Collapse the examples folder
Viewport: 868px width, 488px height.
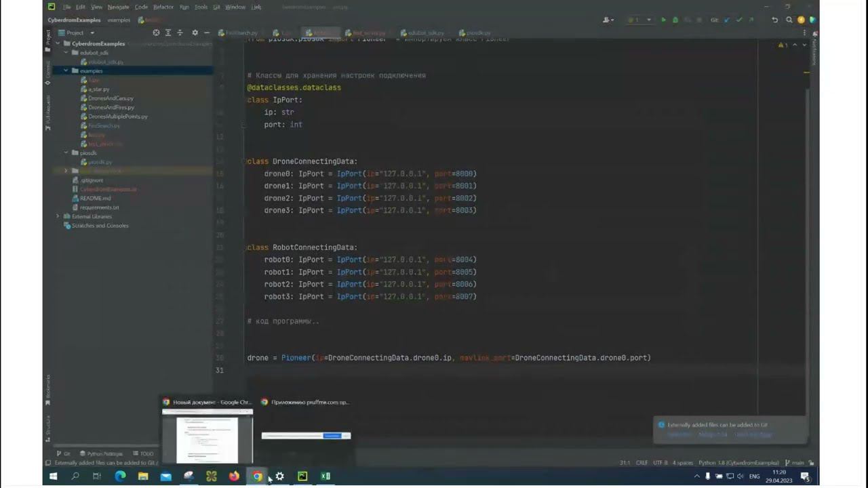pos(66,71)
